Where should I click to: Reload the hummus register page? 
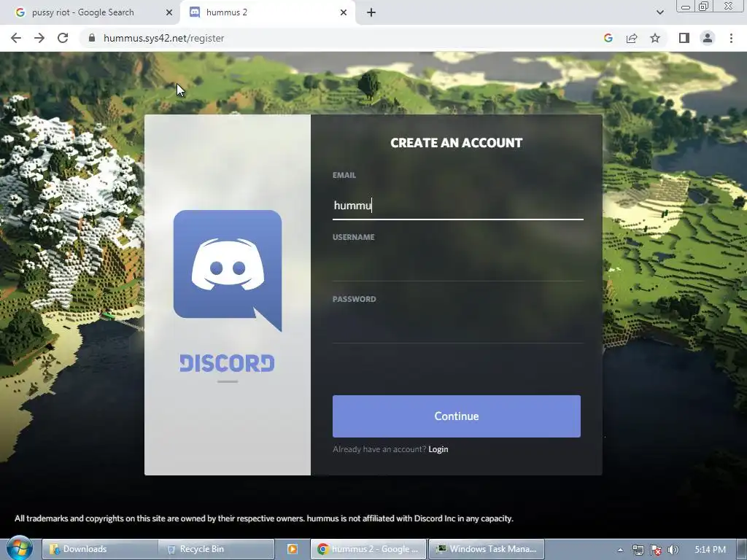coord(63,38)
